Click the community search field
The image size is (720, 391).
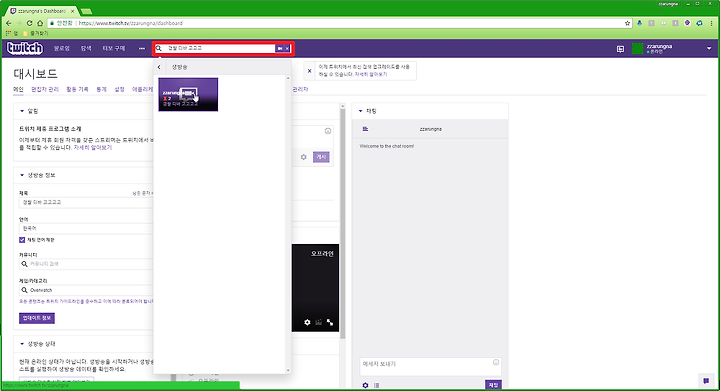86,264
